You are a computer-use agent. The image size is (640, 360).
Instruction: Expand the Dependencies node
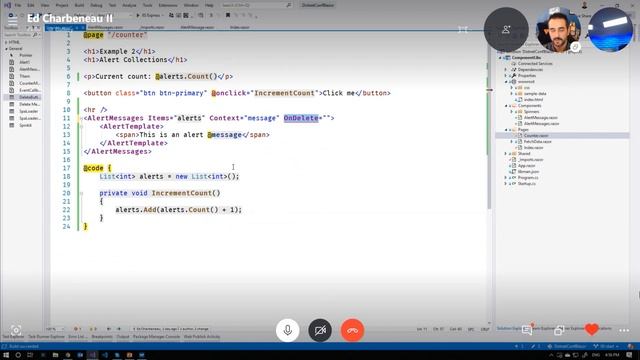click(x=506, y=70)
